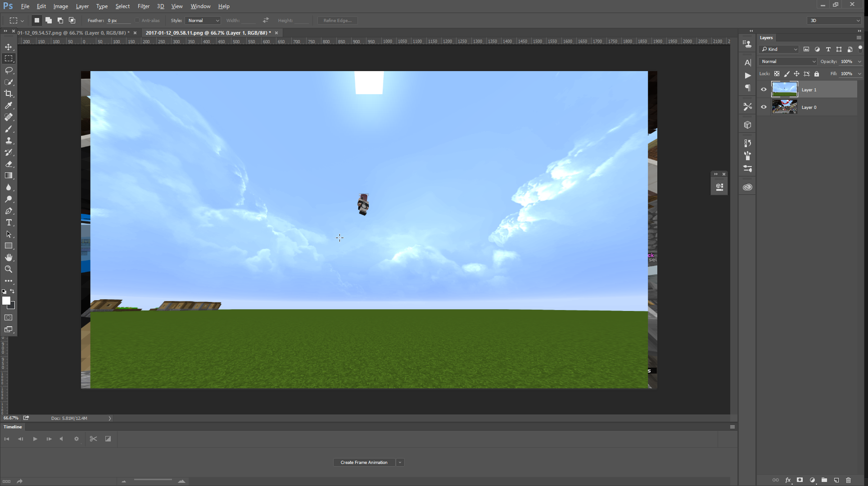
Task: Select the Brush tool
Action: (9, 129)
